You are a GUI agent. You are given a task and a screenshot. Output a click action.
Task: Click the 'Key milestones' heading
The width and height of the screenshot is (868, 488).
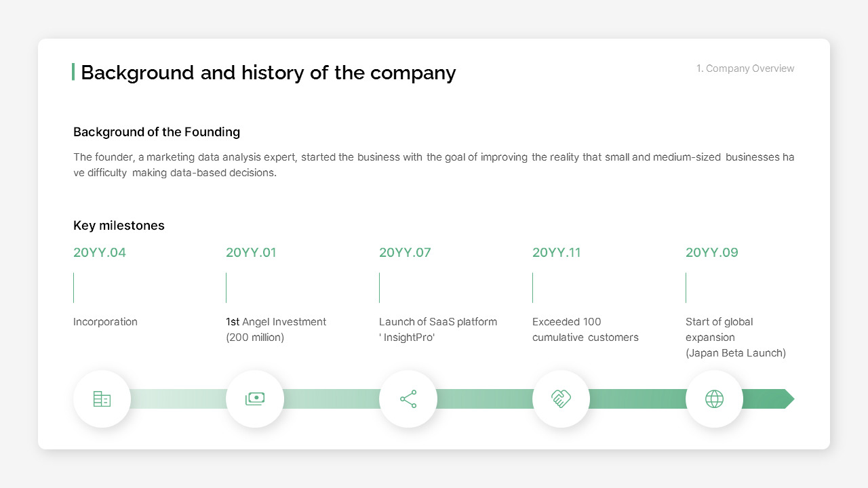pos(119,226)
